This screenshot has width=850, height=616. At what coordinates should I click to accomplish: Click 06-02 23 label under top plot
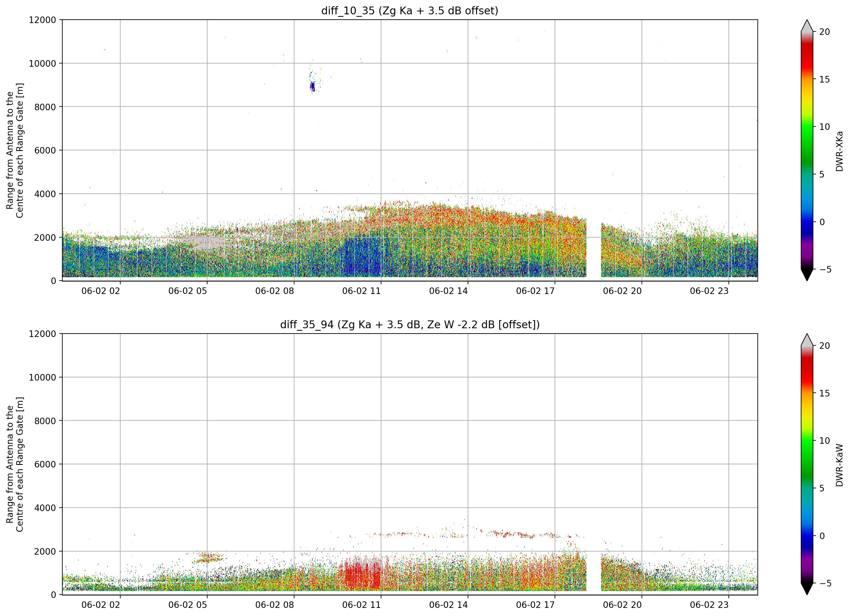pos(709,291)
